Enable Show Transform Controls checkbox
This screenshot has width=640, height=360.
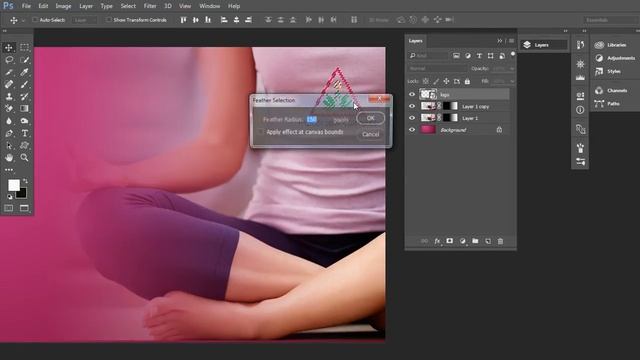109,20
